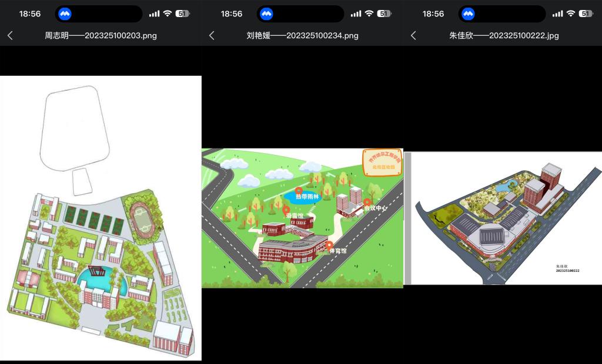The height and width of the screenshot is (364, 602).
Task: Tap the 朱佳欣——202325100222.jpg file title
Action: click(504, 35)
